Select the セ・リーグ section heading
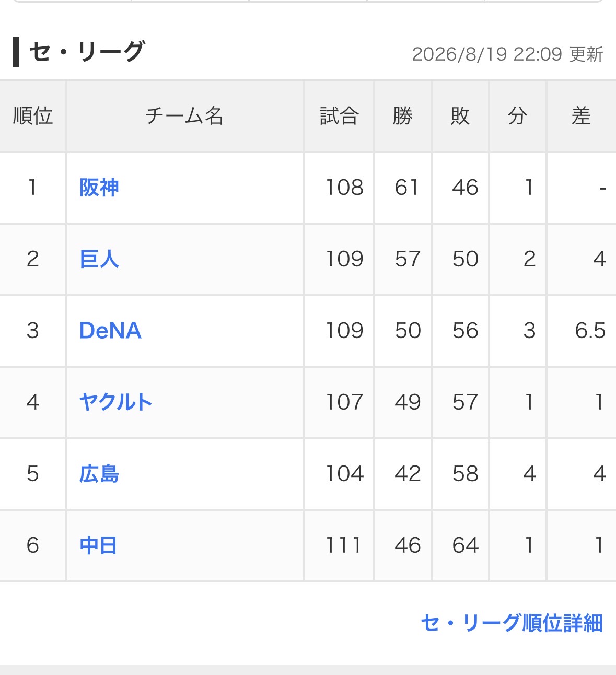This screenshot has height=675, width=616. pyautogui.click(x=86, y=52)
